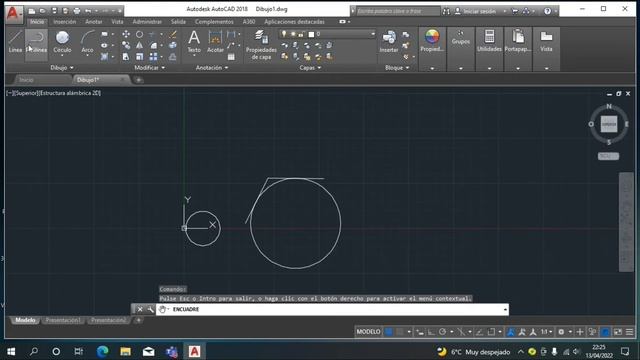Click the Print icon in quick access

coord(76,11)
